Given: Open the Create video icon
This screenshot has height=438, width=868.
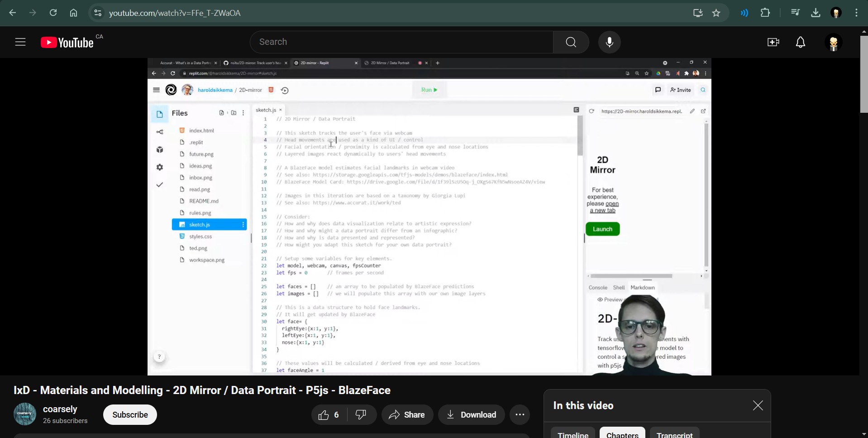Looking at the screenshot, I should click(773, 42).
